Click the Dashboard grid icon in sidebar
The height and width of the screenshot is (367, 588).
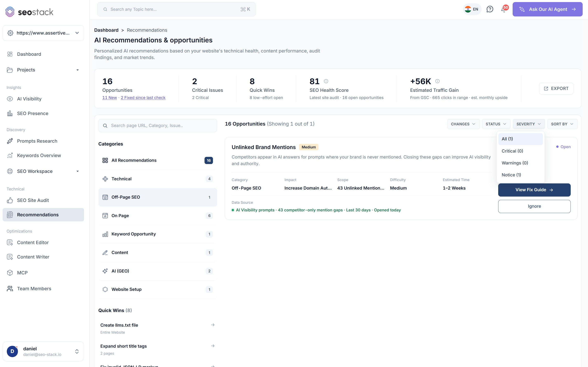coord(10,54)
